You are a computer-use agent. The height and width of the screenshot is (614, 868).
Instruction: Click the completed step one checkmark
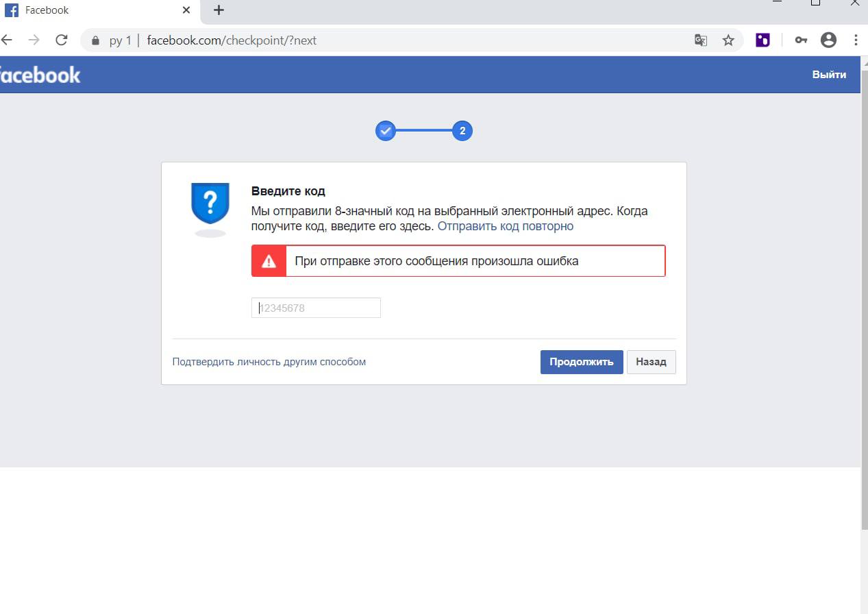[x=386, y=130]
